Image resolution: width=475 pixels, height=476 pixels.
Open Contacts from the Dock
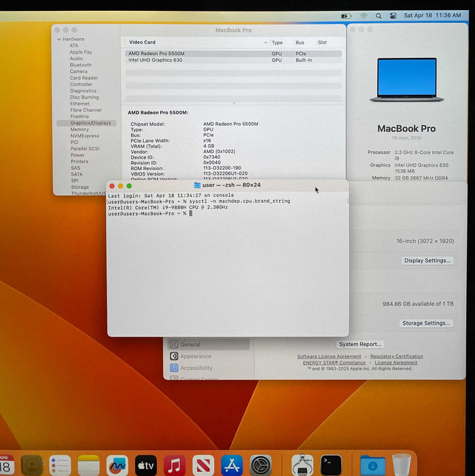click(x=32, y=465)
